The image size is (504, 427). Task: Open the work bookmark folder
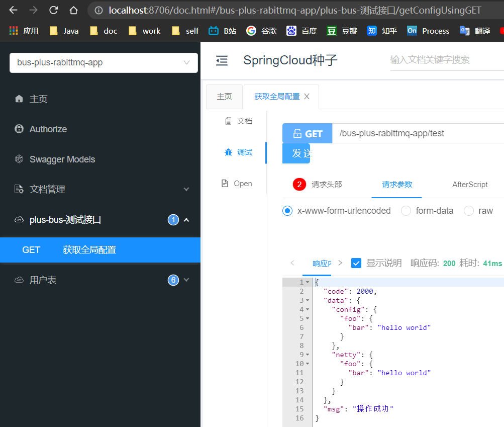coord(144,31)
